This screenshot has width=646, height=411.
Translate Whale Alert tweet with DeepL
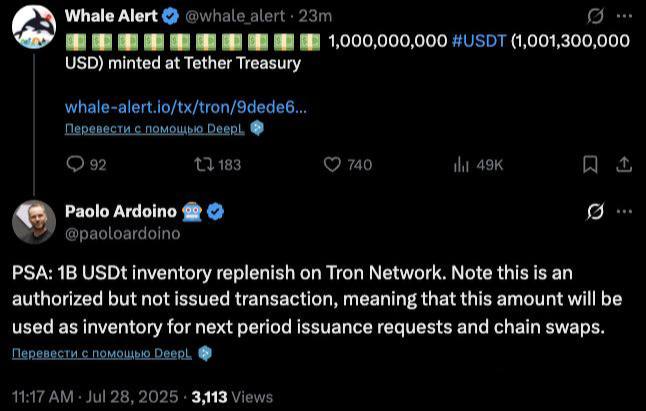pyautogui.click(x=155, y=128)
